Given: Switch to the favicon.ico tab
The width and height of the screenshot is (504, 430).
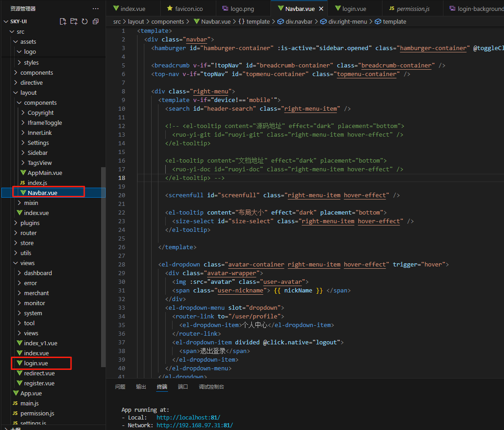Looking at the screenshot, I should click(x=185, y=9).
